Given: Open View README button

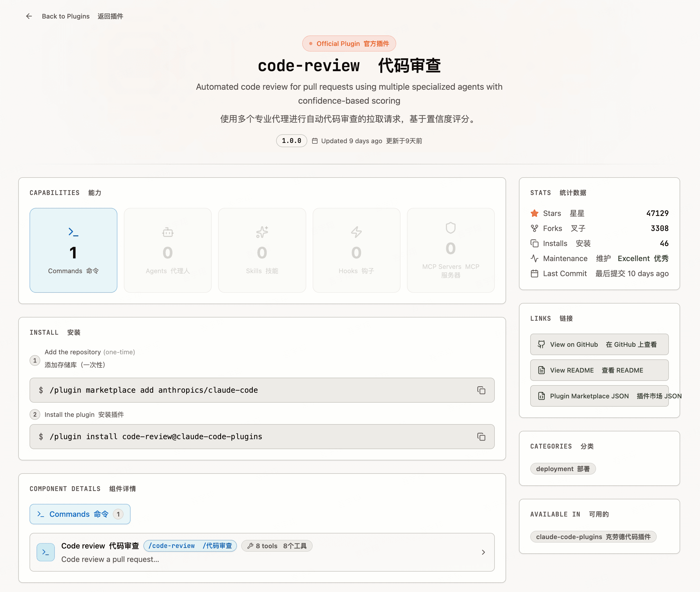Looking at the screenshot, I should click(599, 370).
